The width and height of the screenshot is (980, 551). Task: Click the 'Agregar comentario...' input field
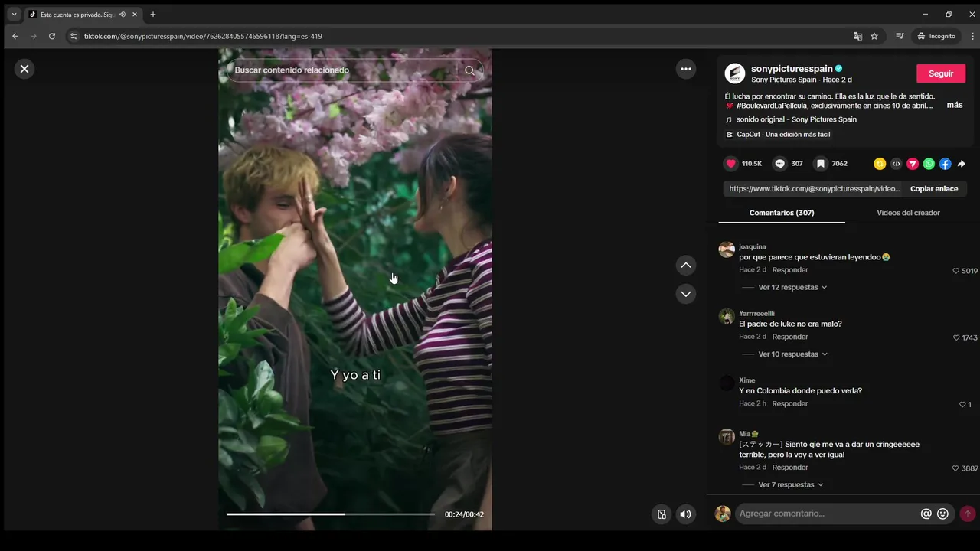[x=828, y=514]
